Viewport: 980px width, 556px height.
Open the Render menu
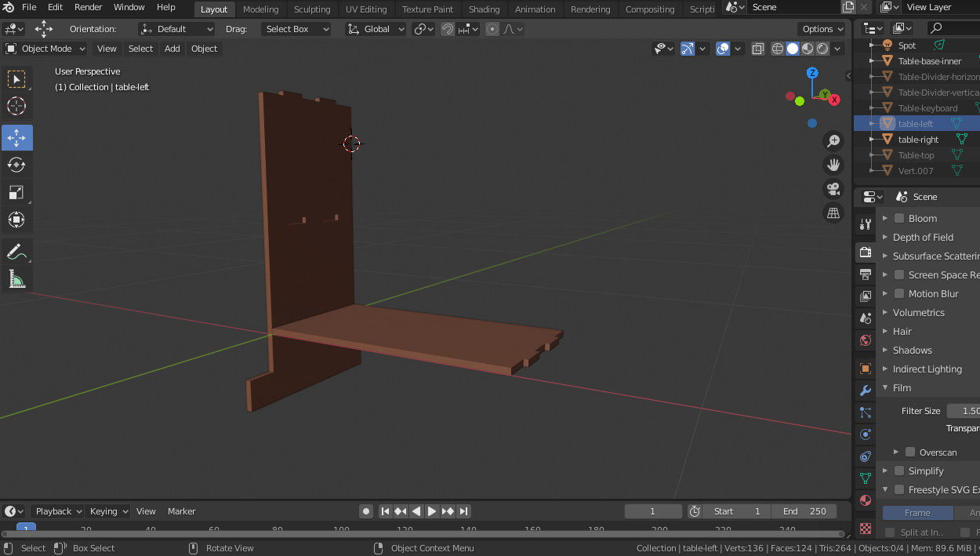[x=88, y=7]
